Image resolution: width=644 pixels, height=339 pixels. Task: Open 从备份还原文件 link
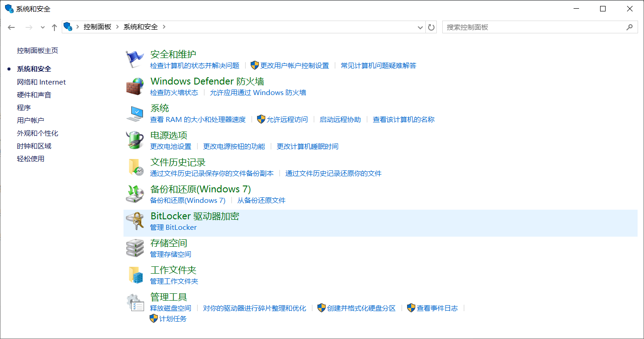point(261,200)
